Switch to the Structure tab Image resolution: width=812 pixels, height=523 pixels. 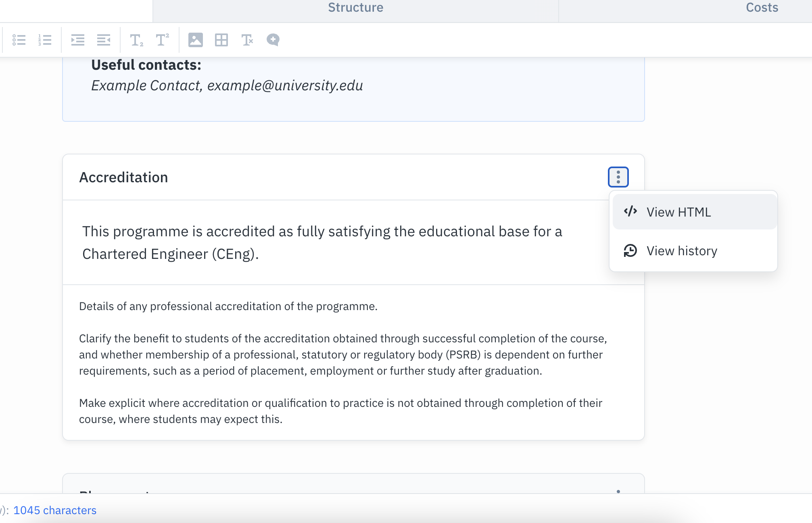tap(355, 8)
